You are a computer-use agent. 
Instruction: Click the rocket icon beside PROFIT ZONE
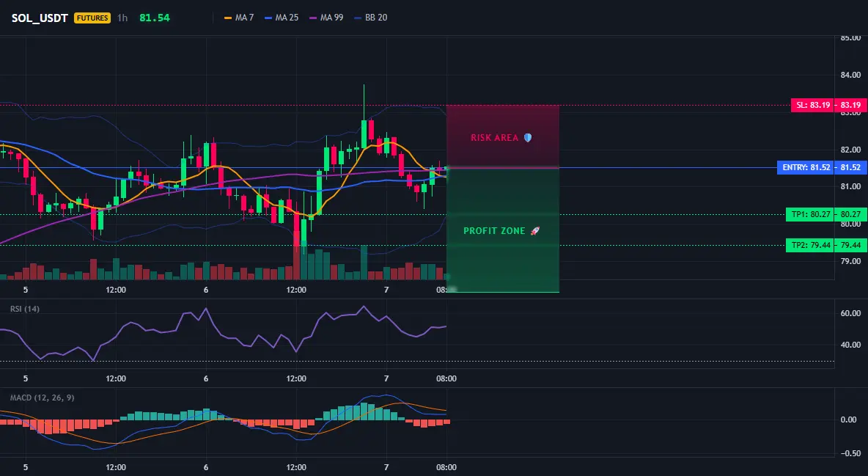tap(534, 230)
